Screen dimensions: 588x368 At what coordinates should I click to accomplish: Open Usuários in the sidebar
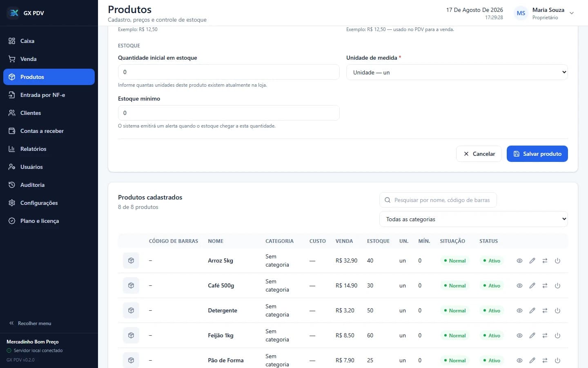click(x=49, y=167)
